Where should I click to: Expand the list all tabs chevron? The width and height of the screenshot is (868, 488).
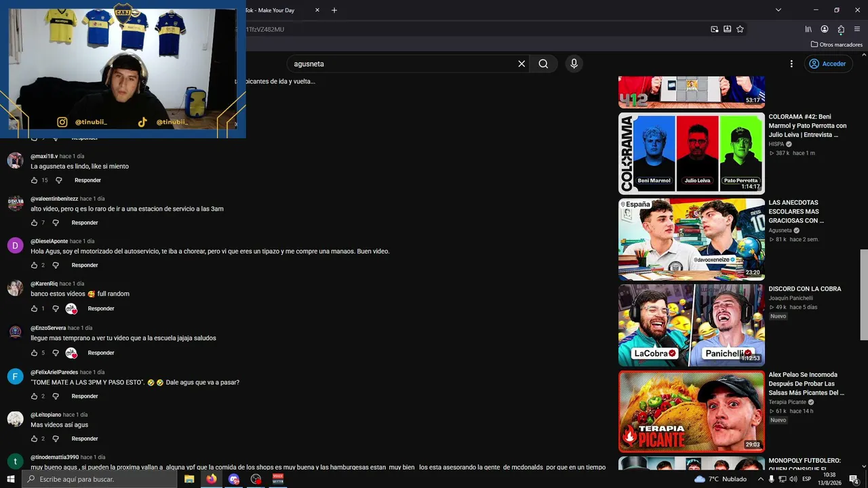point(778,10)
